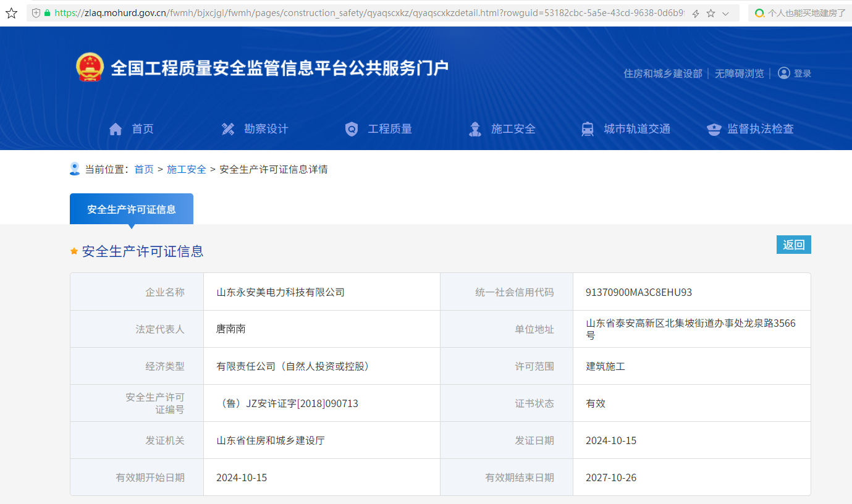The height and width of the screenshot is (504, 852).
Task: Click the green padlock icon
Action: point(47,13)
